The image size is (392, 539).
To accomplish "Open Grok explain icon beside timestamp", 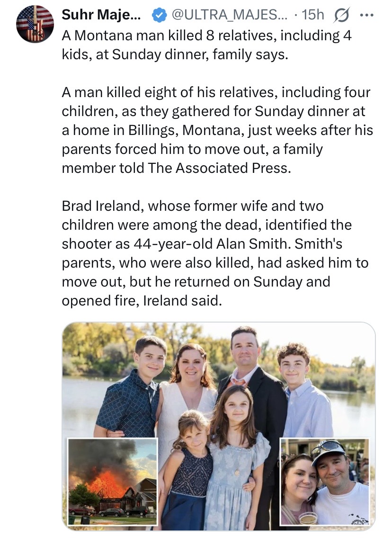I will click(x=341, y=15).
